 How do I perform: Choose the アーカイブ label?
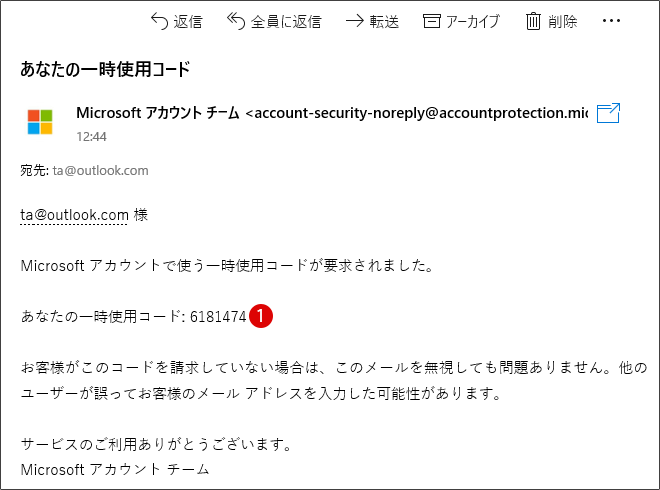[473, 21]
